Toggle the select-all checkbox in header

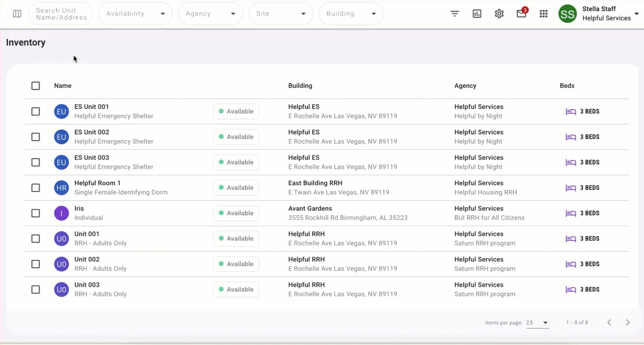pyautogui.click(x=36, y=86)
